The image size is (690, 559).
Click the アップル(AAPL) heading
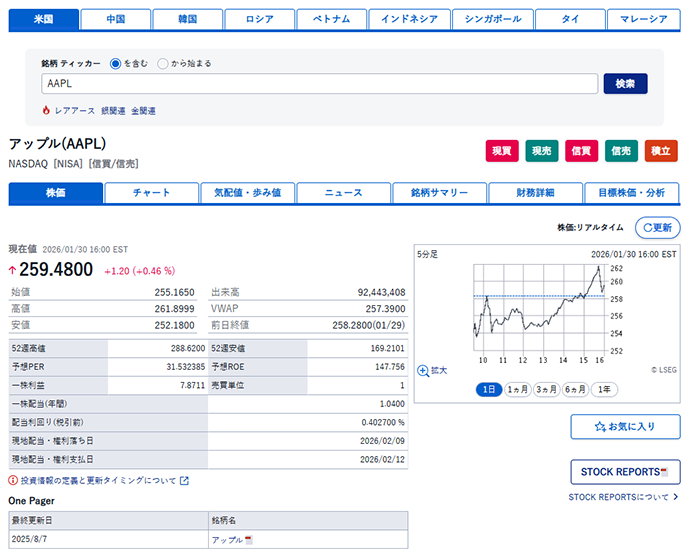(x=57, y=144)
